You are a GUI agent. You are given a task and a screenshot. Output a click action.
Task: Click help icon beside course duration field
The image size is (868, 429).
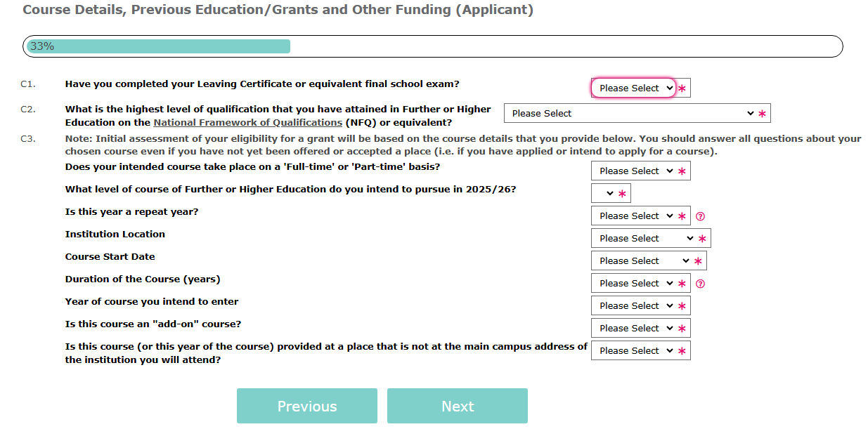(x=700, y=284)
